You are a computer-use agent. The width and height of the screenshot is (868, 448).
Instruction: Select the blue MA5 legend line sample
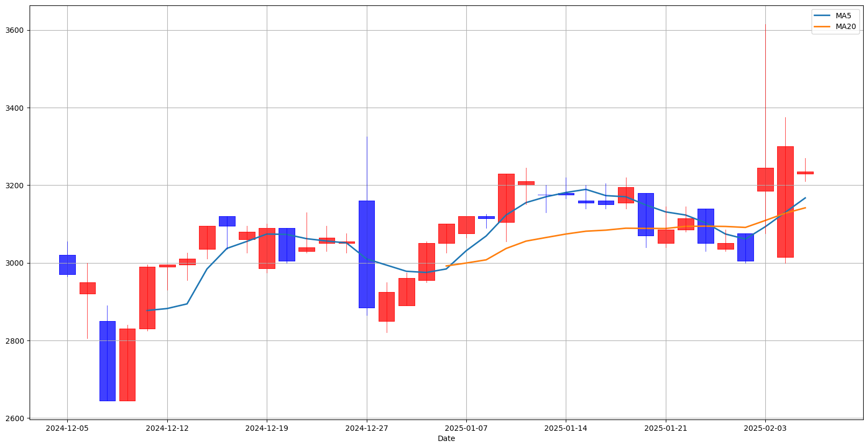(823, 16)
